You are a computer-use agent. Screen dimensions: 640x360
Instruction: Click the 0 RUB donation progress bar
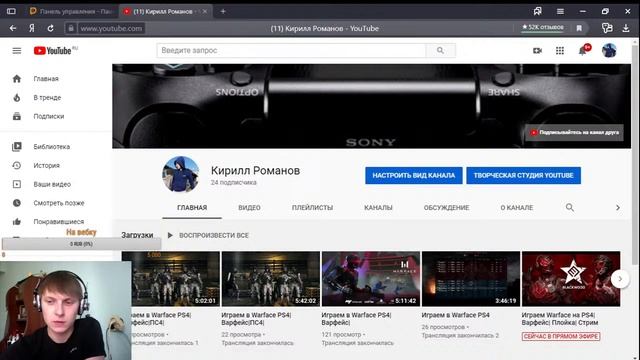click(x=81, y=244)
